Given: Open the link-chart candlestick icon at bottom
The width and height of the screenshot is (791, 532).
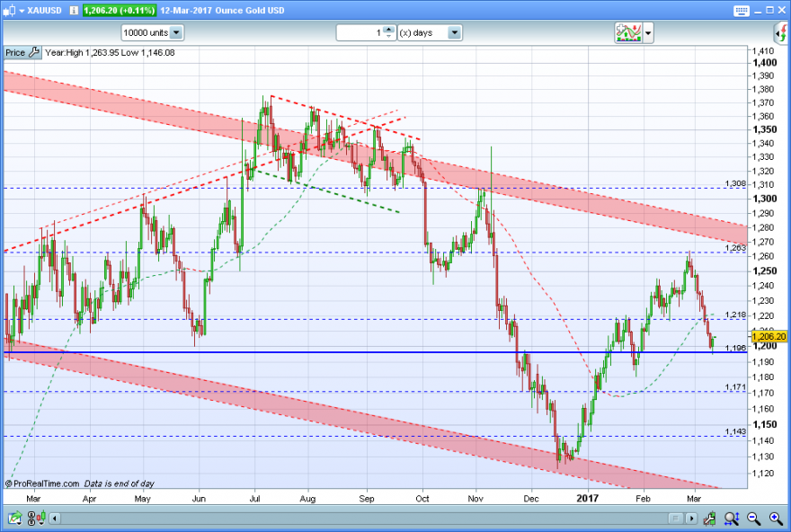Looking at the screenshot, I should [x=36, y=518].
